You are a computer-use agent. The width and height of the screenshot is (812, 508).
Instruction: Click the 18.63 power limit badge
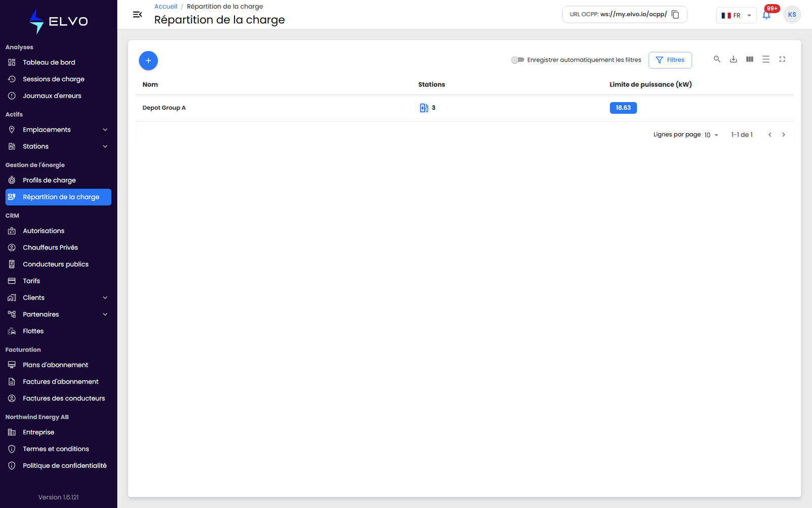click(623, 108)
